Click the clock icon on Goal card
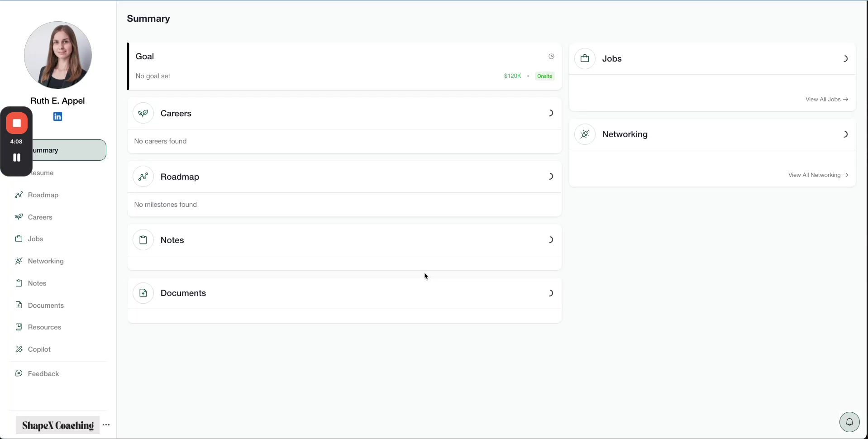The height and width of the screenshot is (439, 868). (551, 56)
